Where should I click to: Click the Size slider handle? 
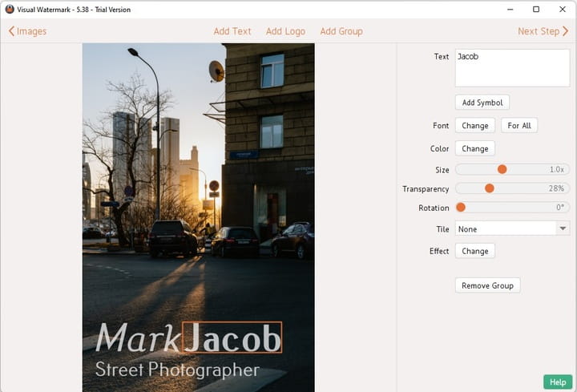pyautogui.click(x=502, y=169)
